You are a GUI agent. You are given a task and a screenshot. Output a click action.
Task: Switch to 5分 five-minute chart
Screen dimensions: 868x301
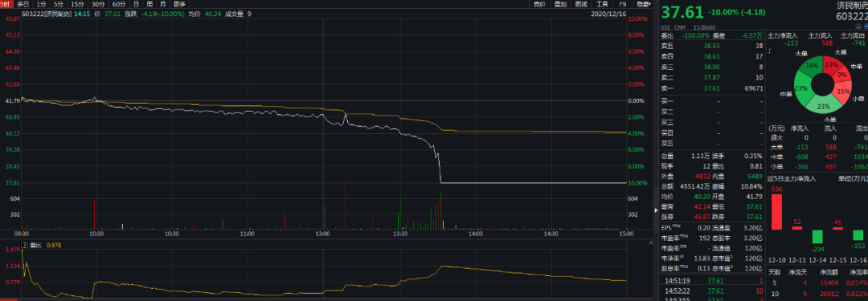[x=59, y=4]
